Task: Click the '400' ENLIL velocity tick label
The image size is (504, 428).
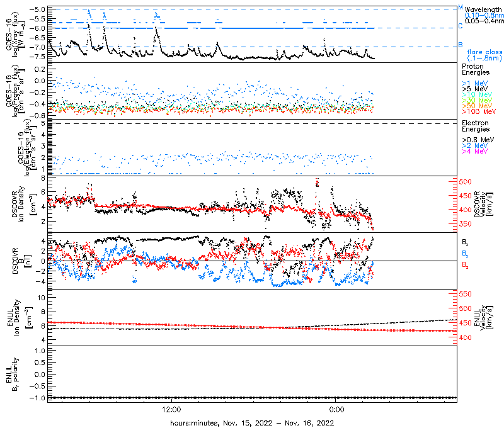Action: (x=465, y=337)
